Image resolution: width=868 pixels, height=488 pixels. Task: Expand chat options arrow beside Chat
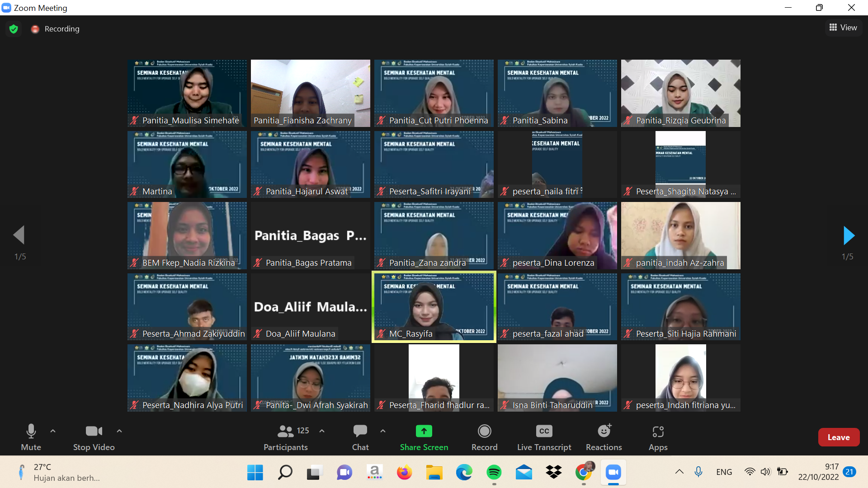383,431
